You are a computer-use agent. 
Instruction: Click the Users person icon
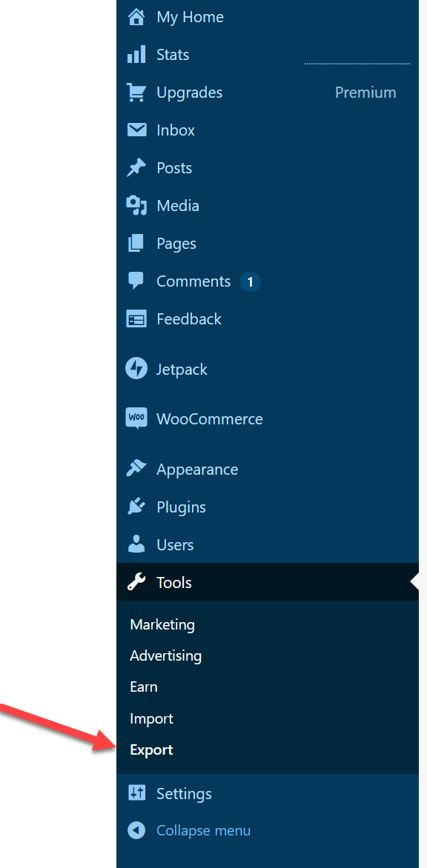click(136, 544)
